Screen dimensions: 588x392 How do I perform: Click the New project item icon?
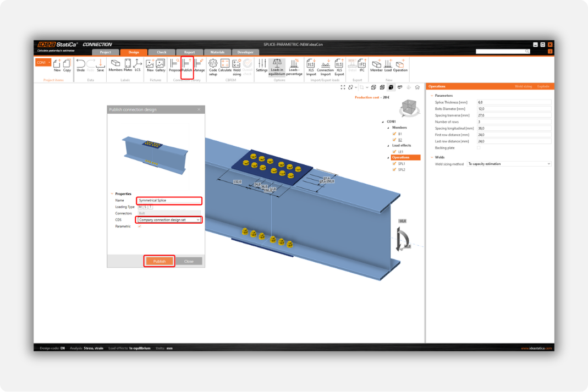[x=57, y=65]
